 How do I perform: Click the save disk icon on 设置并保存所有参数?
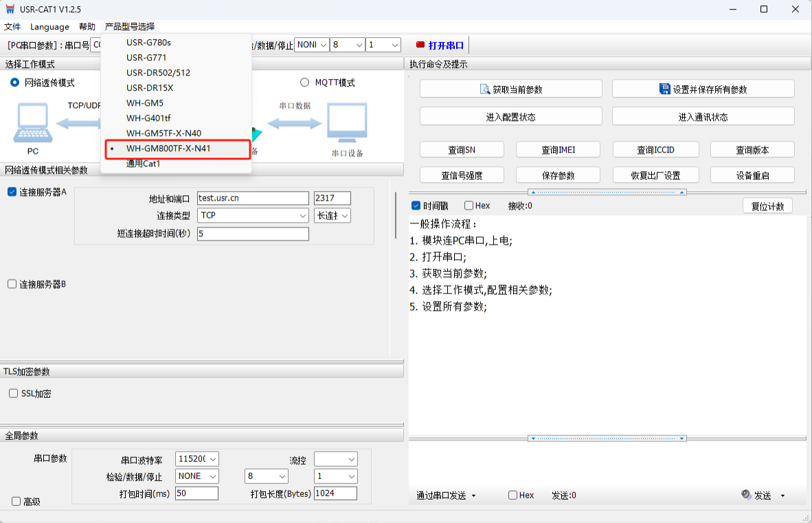pyautogui.click(x=664, y=89)
